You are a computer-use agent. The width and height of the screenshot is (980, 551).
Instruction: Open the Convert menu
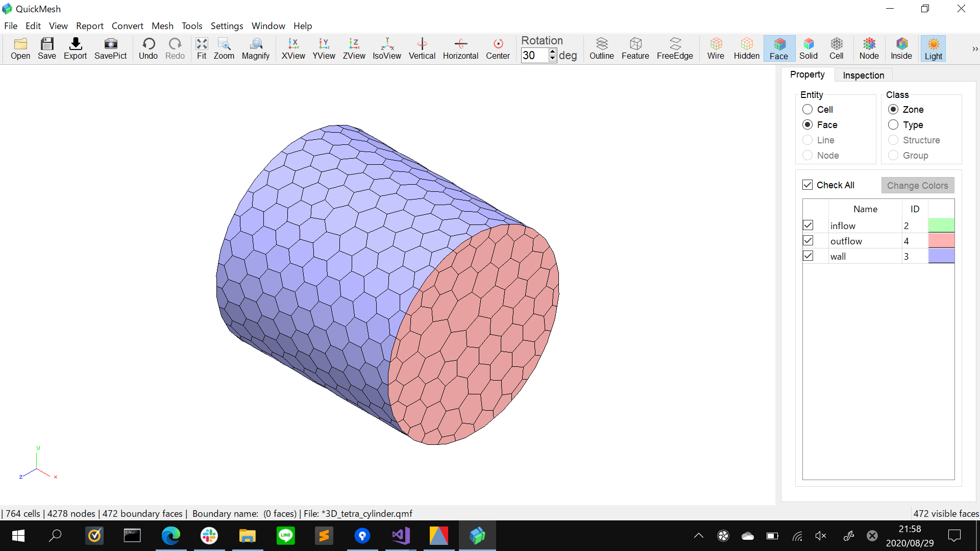pos(128,26)
